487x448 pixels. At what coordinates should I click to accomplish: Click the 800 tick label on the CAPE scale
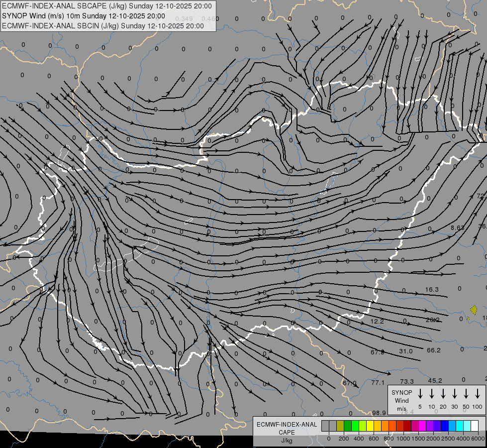click(389, 439)
